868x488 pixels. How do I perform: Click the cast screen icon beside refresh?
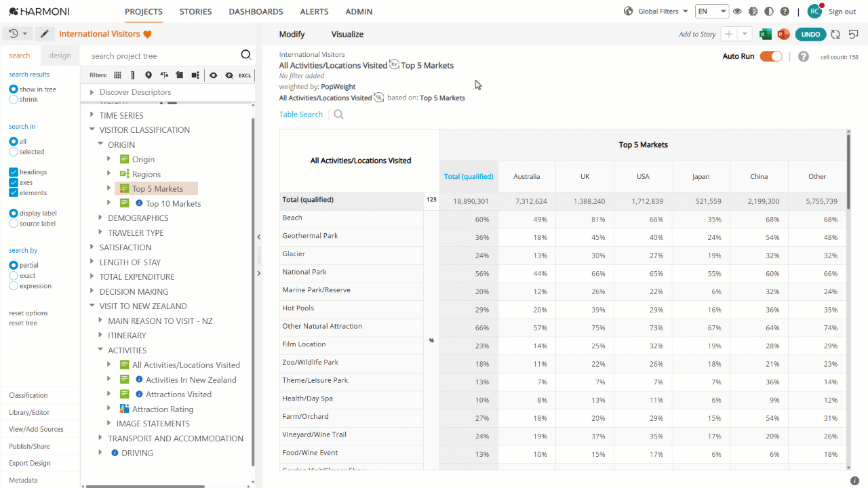click(854, 34)
